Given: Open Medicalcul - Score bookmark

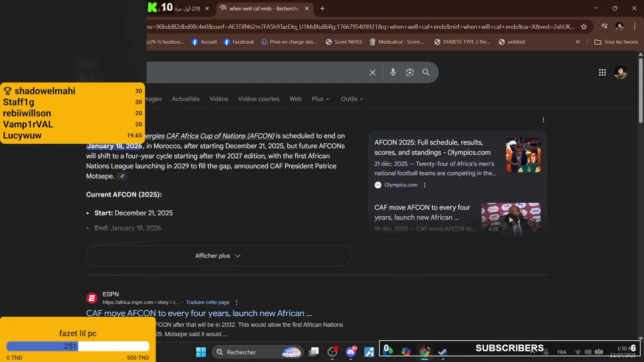Looking at the screenshot, I should pos(396,42).
